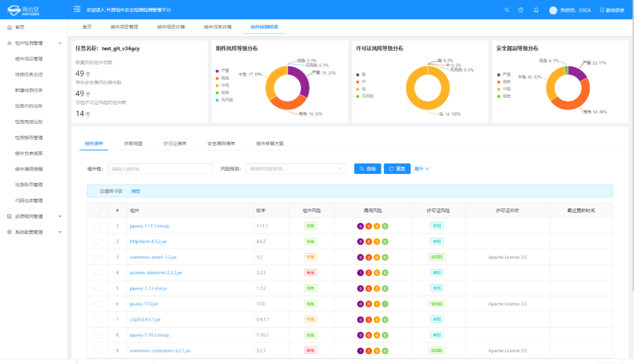Tick checkbox for jquery-1.11.1.min.js row
The image size is (634, 364).
coord(97,226)
